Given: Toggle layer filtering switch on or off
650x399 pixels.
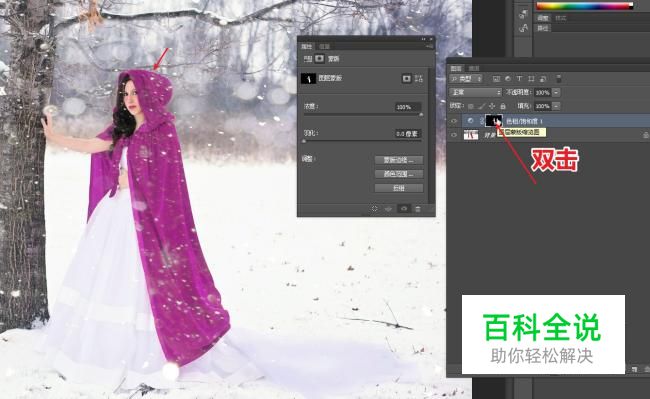Looking at the screenshot, I should (558, 78).
